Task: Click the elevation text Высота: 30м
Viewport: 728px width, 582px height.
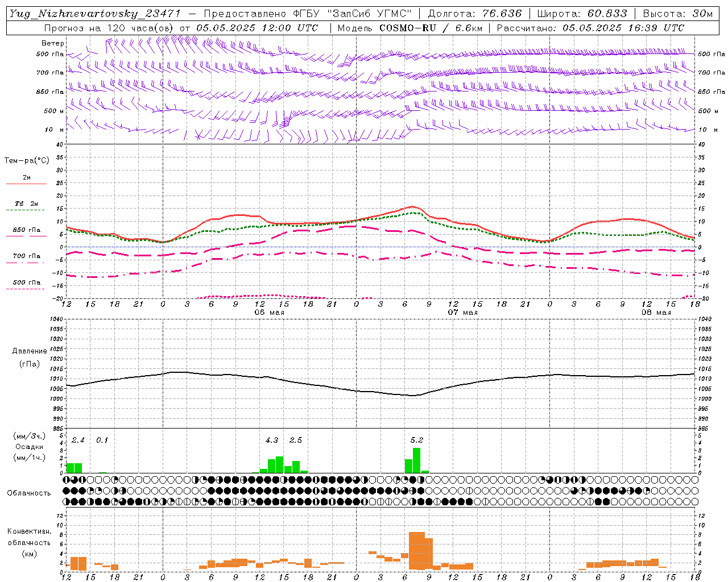Action: (677, 14)
